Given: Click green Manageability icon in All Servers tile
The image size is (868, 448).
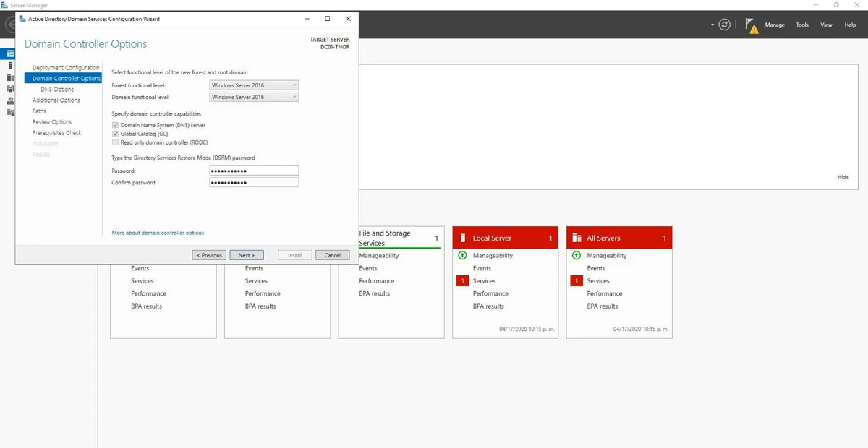Looking at the screenshot, I should pyautogui.click(x=576, y=255).
